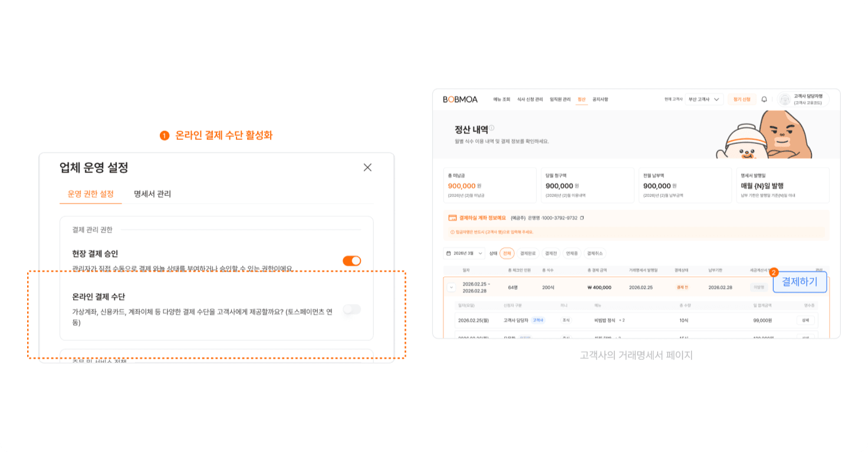
Task: Go to 식사 신청 관리 menu
Action: (x=530, y=99)
